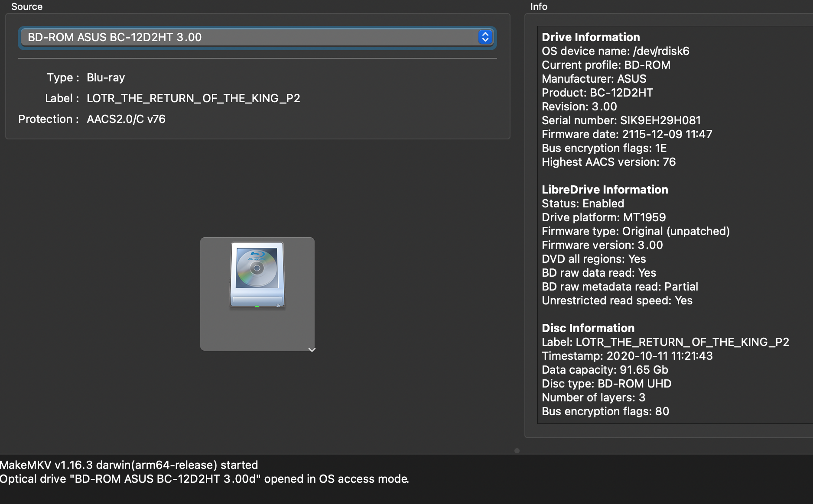Select the Label value LOTR_THE_RETURN_OF_THE_KING_P2 in Source
The height and width of the screenshot is (504, 813).
pos(193,98)
